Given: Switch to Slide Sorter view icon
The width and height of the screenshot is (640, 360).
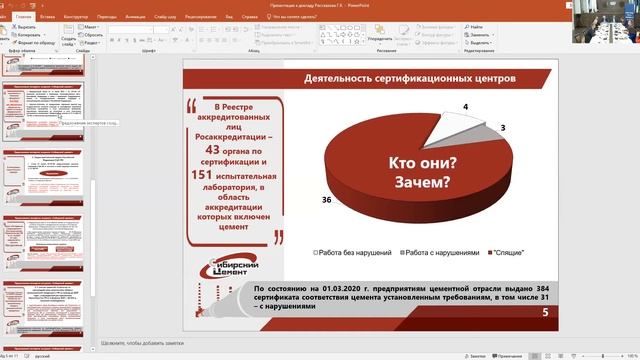Looking at the screenshot, I should point(548,356).
